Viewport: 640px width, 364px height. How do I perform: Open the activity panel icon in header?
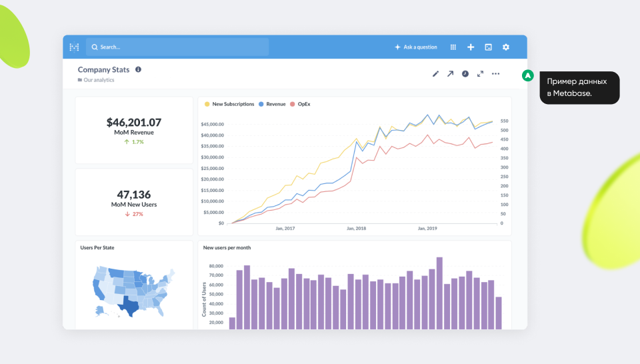pos(489,47)
